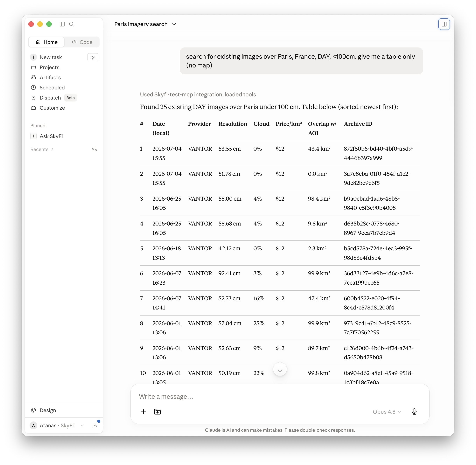Screen dimensions: 476x465
Task: Focus the Write a message input
Action: pos(280,396)
